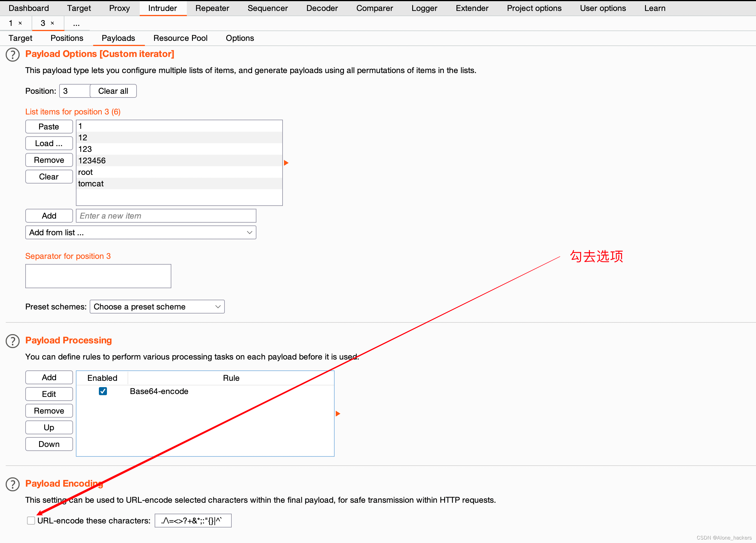Open the Add from list dropdown
Screen dimensions: 756x543
tap(141, 232)
